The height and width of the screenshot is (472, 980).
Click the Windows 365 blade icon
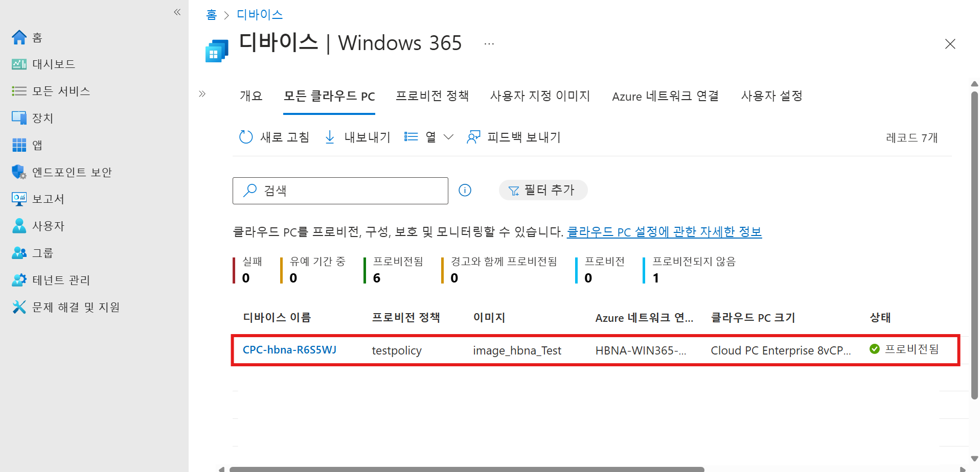click(217, 51)
